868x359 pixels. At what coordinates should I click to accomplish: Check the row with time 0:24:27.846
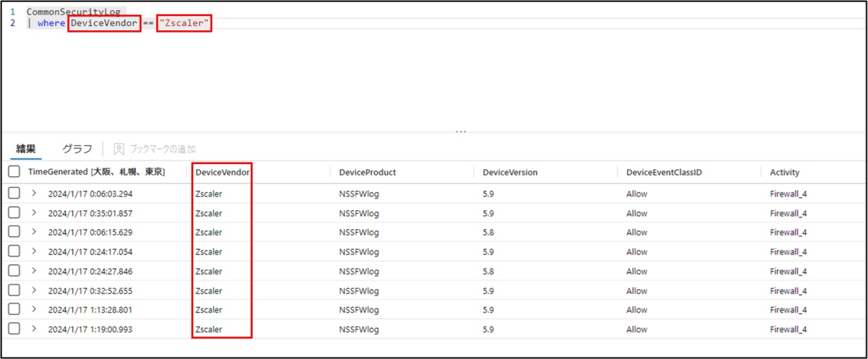click(x=14, y=271)
